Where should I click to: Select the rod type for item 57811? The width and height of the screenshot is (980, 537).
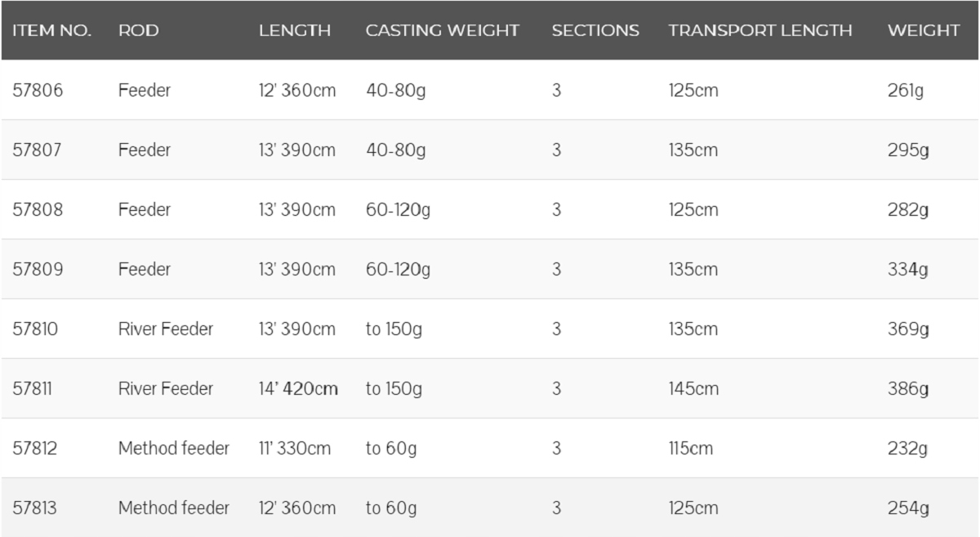point(165,388)
